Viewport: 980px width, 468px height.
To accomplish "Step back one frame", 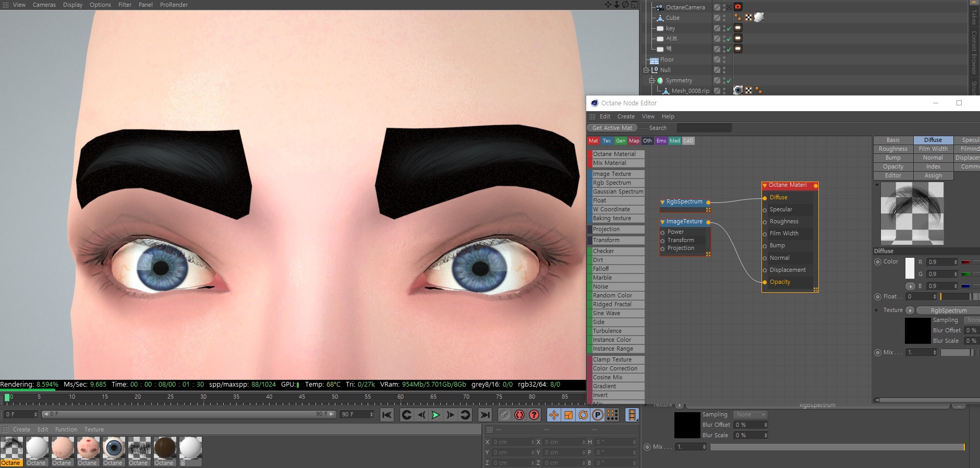I will point(421,415).
